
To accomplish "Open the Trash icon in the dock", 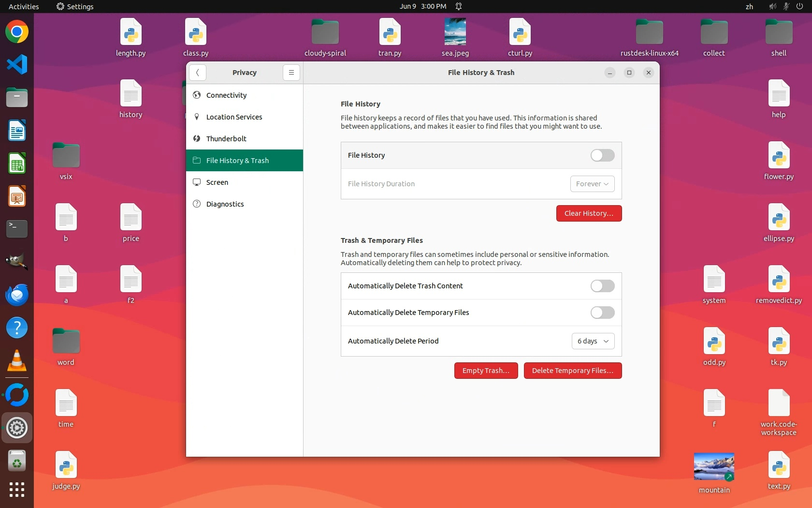I will tap(17, 461).
